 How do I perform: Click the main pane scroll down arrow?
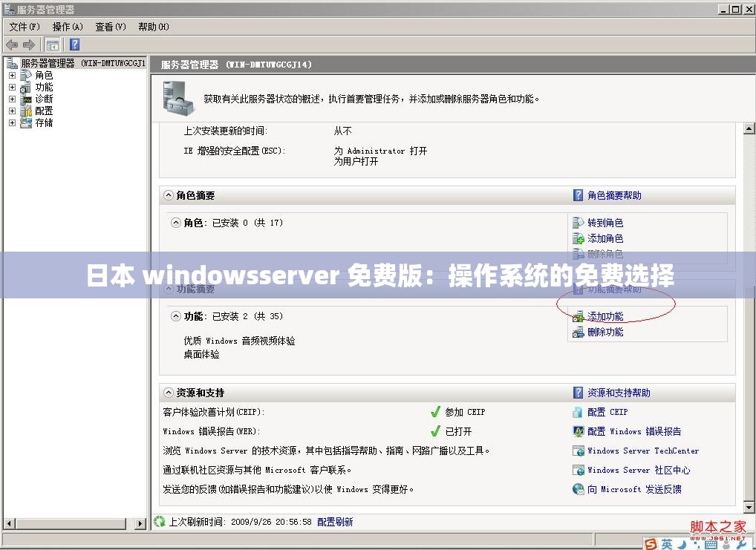click(749, 507)
